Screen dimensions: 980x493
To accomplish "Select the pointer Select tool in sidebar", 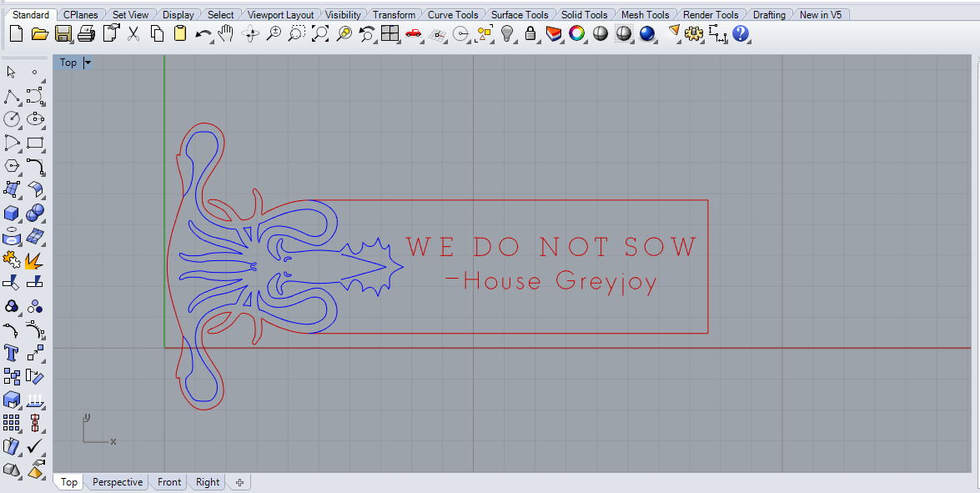I will [11, 73].
